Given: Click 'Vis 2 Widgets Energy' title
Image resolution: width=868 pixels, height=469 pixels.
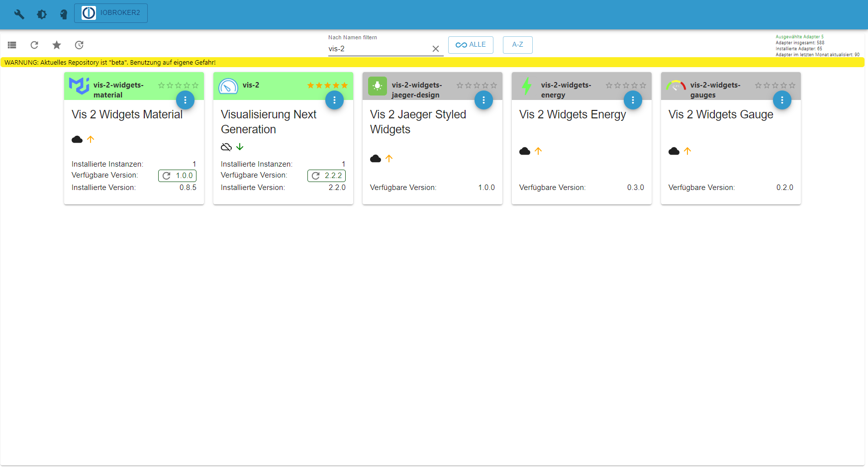Looking at the screenshot, I should [573, 114].
